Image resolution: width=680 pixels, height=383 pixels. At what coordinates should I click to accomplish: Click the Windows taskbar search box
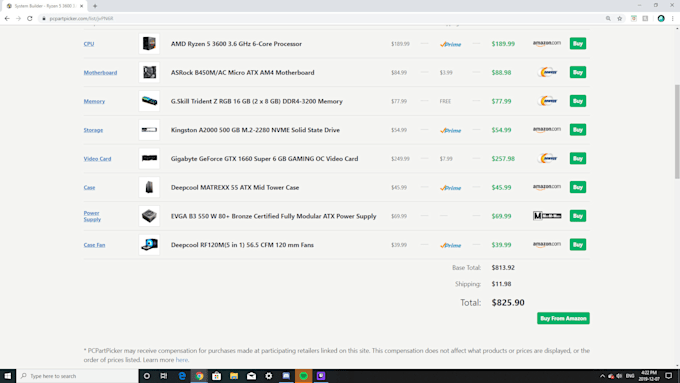coord(78,376)
